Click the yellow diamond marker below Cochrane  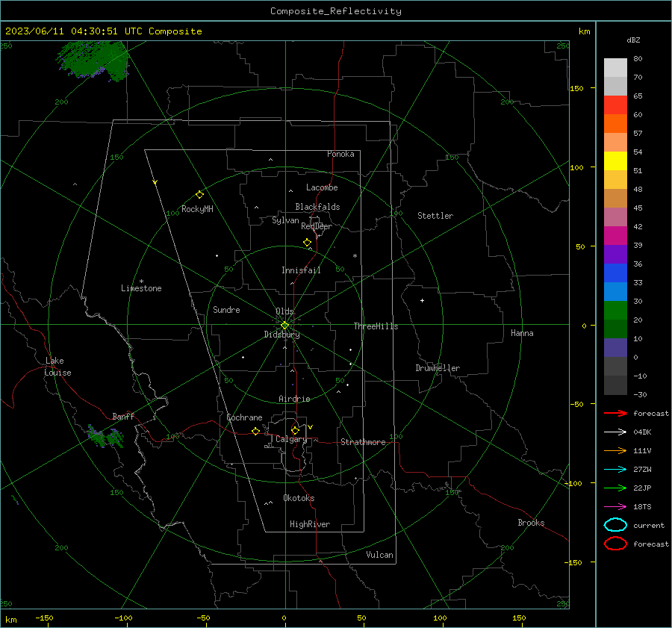256,431
